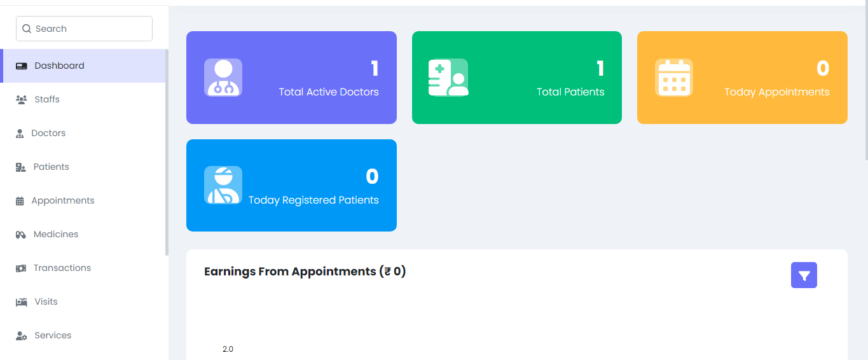Click the Visits bed icon
868x360 pixels.
tap(22, 302)
